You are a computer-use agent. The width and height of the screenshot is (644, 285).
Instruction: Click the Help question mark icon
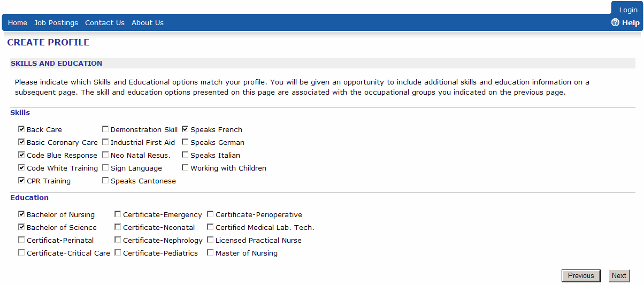[x=615, y=22]
